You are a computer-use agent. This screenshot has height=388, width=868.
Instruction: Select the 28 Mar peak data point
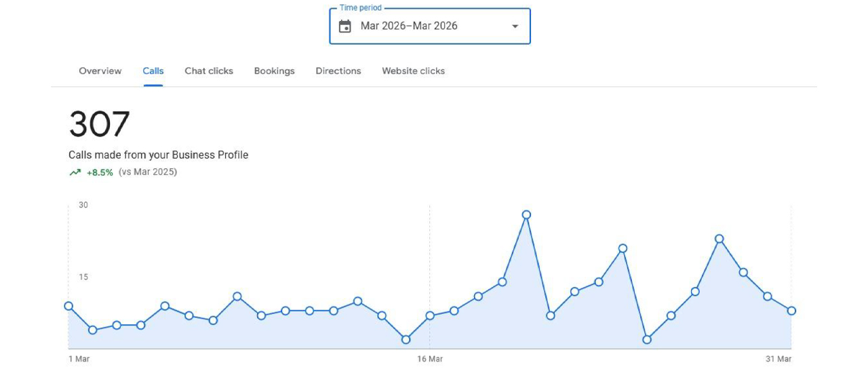(x=719, y=239)
